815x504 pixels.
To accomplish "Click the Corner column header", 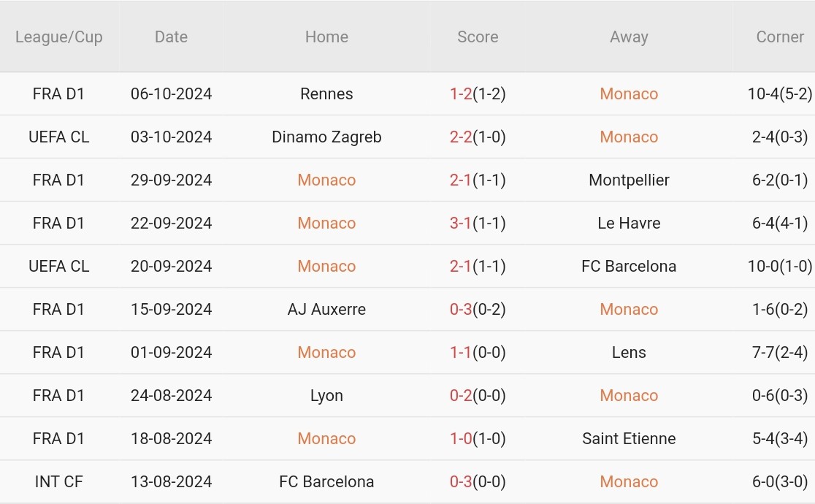I will click(779, 37).
